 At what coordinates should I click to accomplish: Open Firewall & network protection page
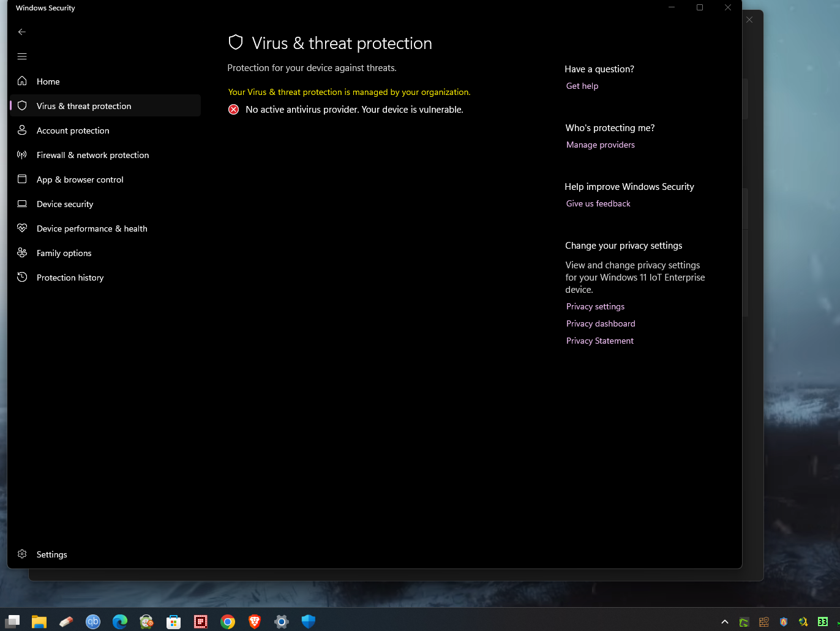click(105, 155)
